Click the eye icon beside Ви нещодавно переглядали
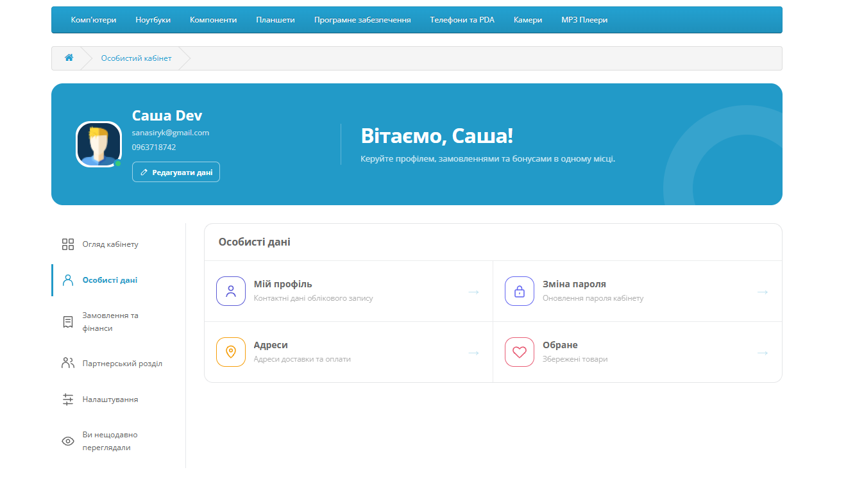864x504 pixels. click(68, 441)
